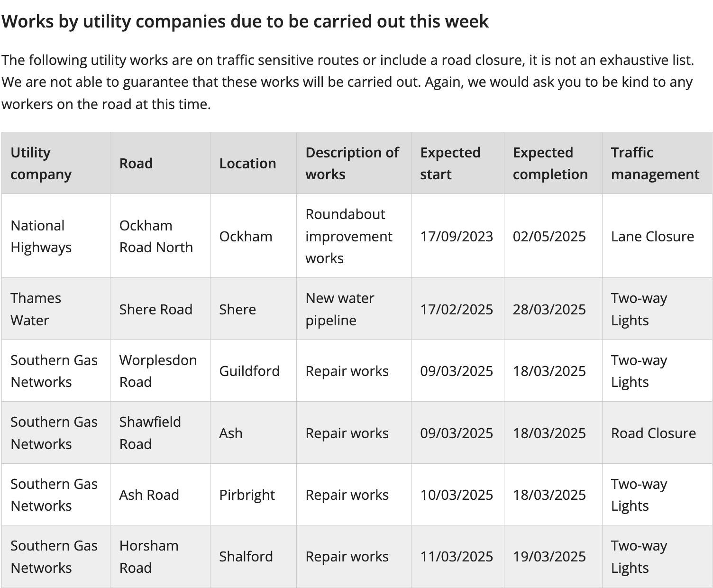Click the 'Traffic management' column header
This screenshot has height=588, width=713.
(x=657, y=163)
